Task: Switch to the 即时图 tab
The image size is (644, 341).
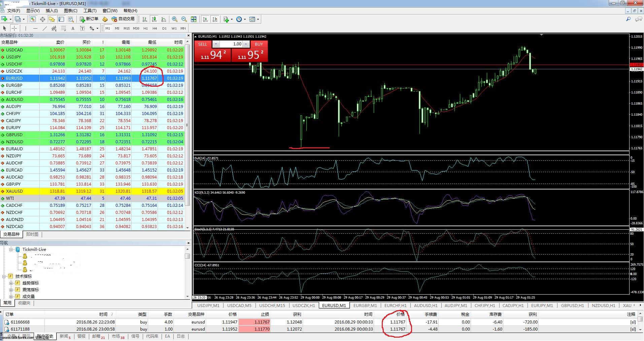Action: click(x=32, y=234)
